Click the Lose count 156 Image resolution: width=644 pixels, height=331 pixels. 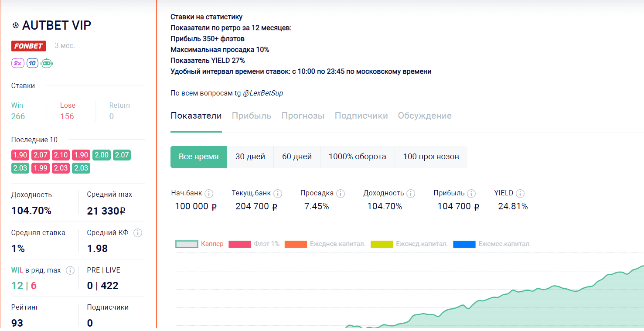(67, 116)
